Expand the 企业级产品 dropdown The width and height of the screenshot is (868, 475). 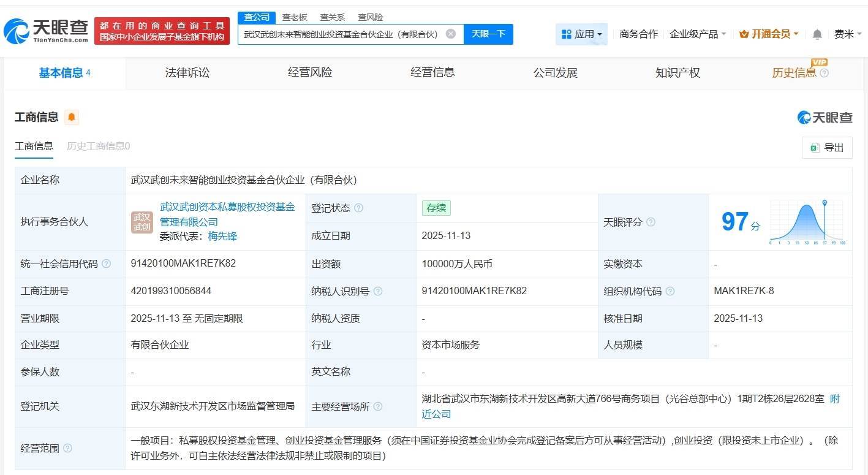click(x=698, y=34)
